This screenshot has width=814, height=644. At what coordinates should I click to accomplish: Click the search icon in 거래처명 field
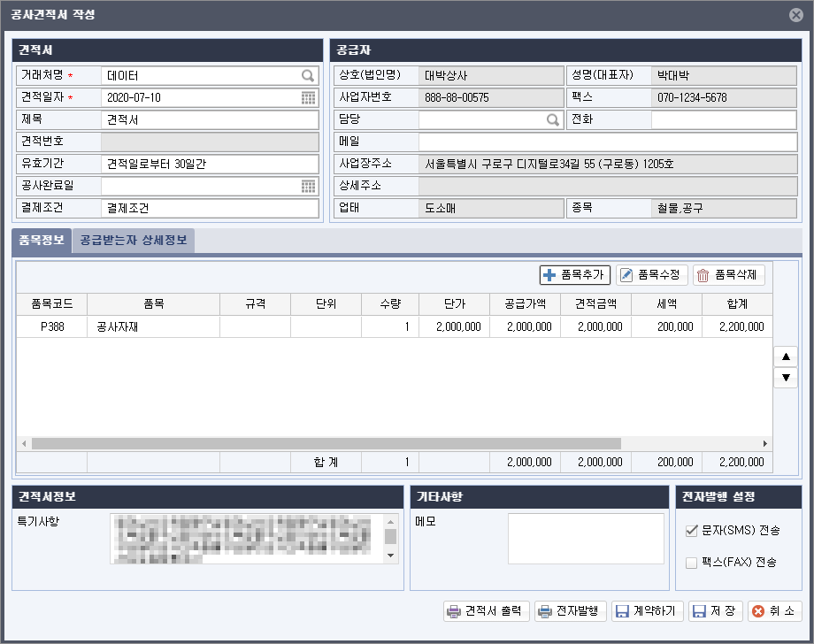(308, 76)
